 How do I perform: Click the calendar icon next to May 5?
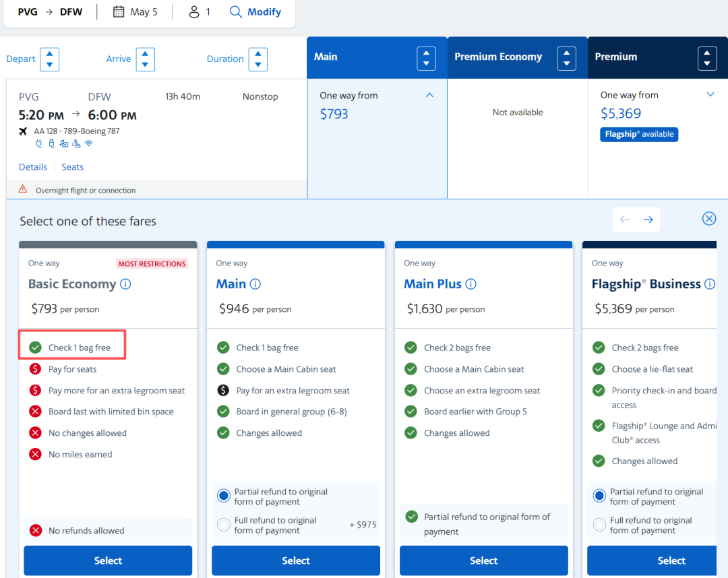coord(119,11)
